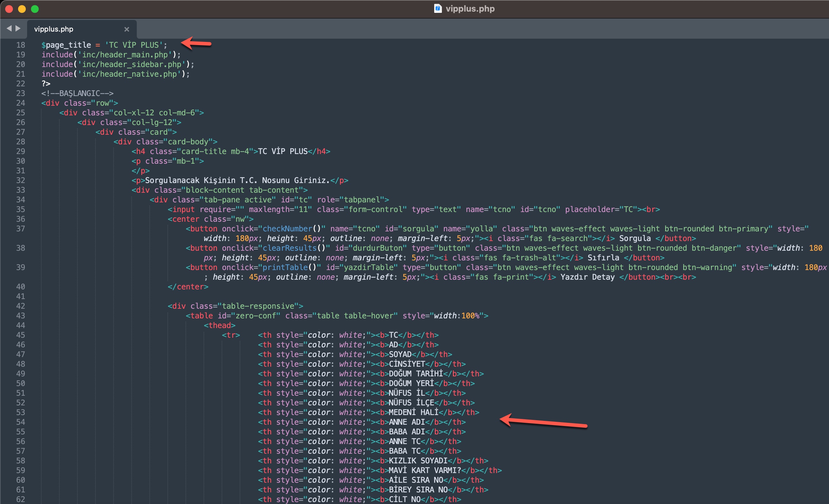Click 'inc/header_native.php' string on line 21

pyautogui.click(x=129, y=74)
